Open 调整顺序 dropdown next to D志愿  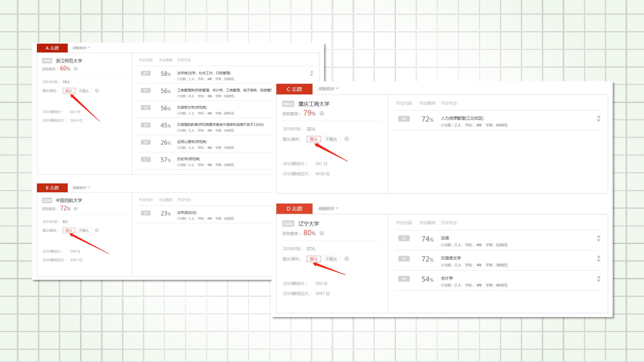coord(328,209)
